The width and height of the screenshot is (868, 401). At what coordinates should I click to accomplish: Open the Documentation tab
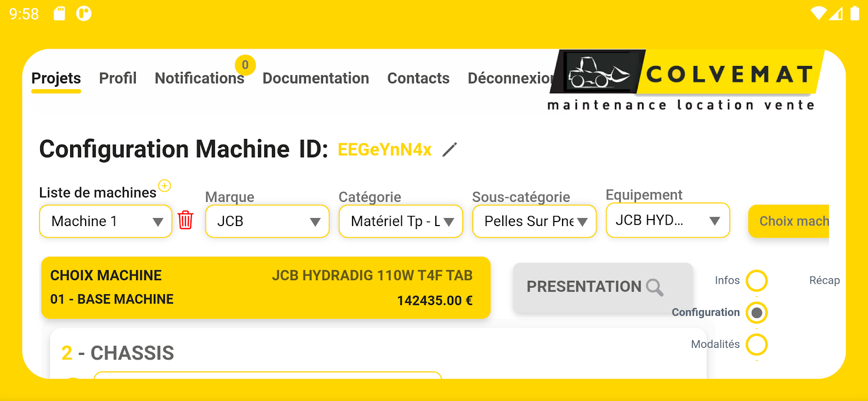[x=316, y=78]
